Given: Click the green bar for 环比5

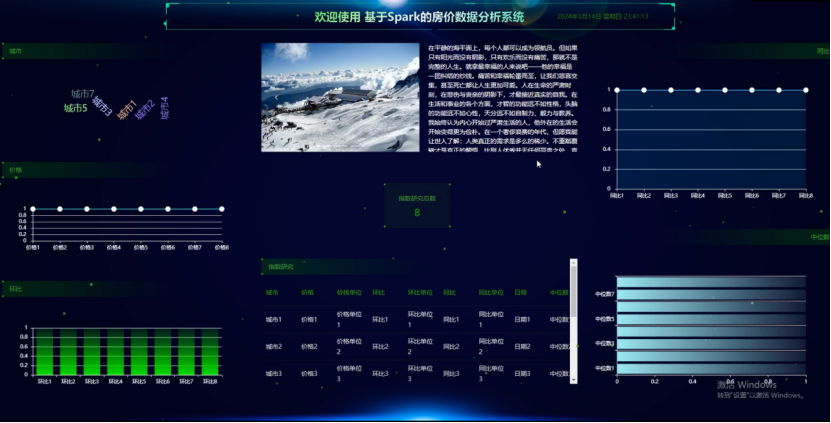Looking at the screenshot, I should click(139, 352).
